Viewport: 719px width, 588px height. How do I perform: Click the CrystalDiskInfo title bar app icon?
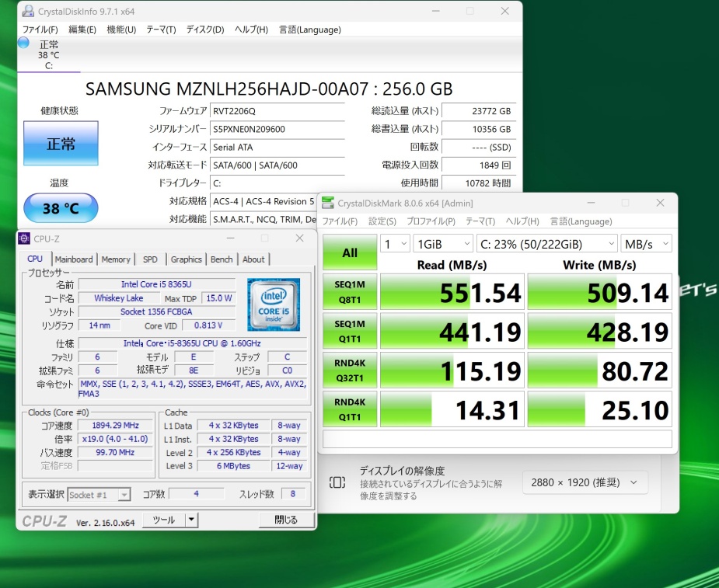(28, 12)
